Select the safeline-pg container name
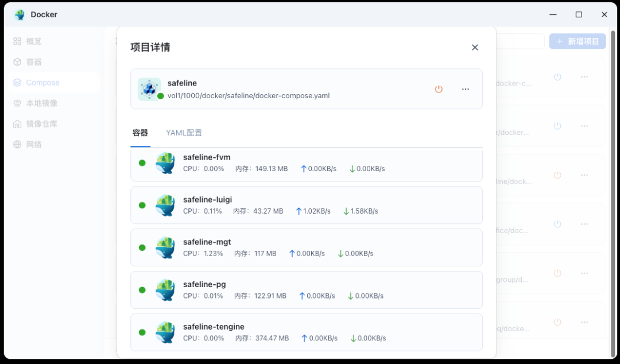Image resolution: width=620 pixels, height=364 pixels. click(x=204, y=284)
